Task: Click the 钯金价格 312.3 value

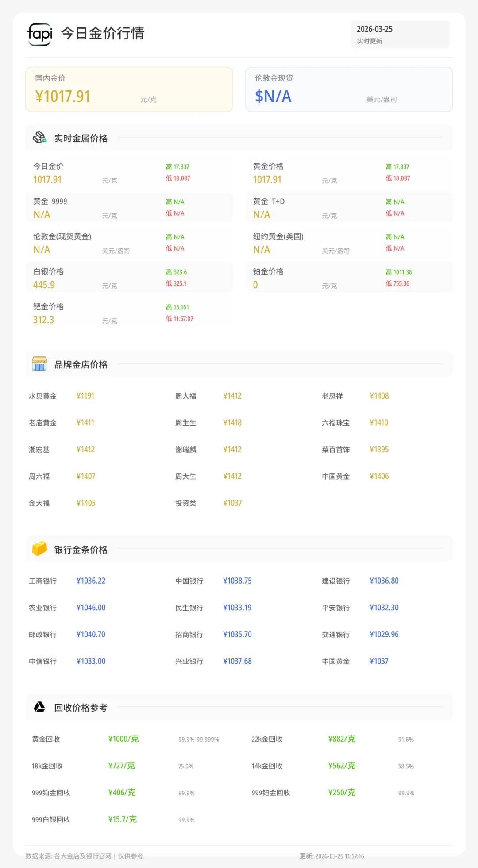Action: (x=43, y=320)
